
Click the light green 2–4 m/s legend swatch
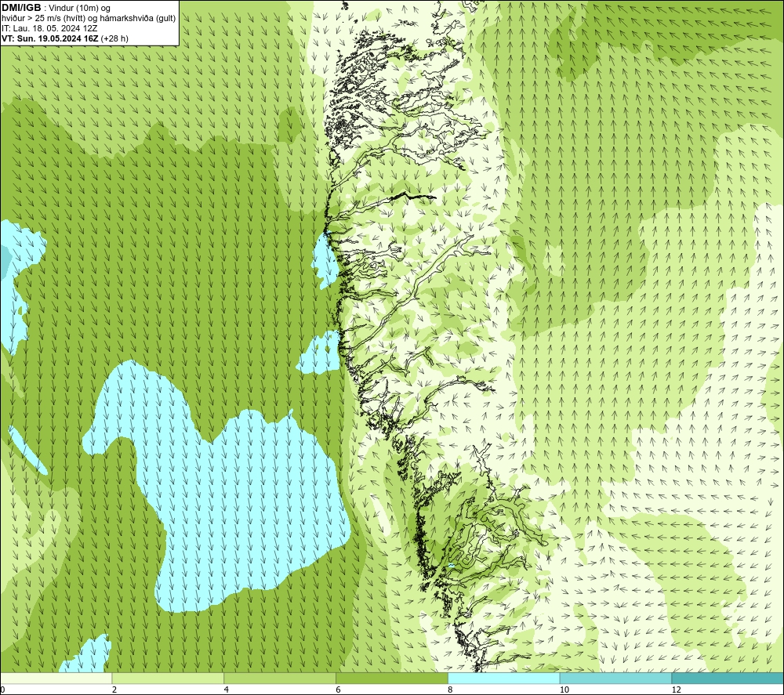pos(168,678)
